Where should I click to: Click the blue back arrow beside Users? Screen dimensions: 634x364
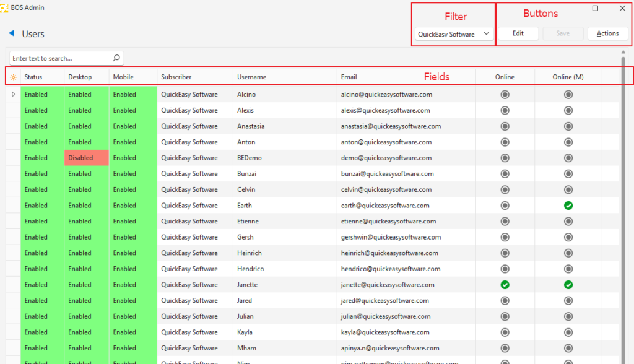point(11,33)
